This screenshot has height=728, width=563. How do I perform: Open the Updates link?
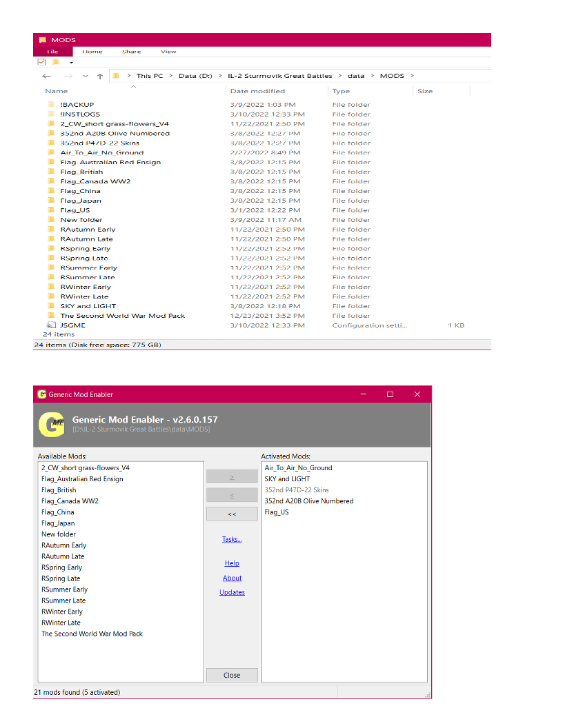click(232, 592)
